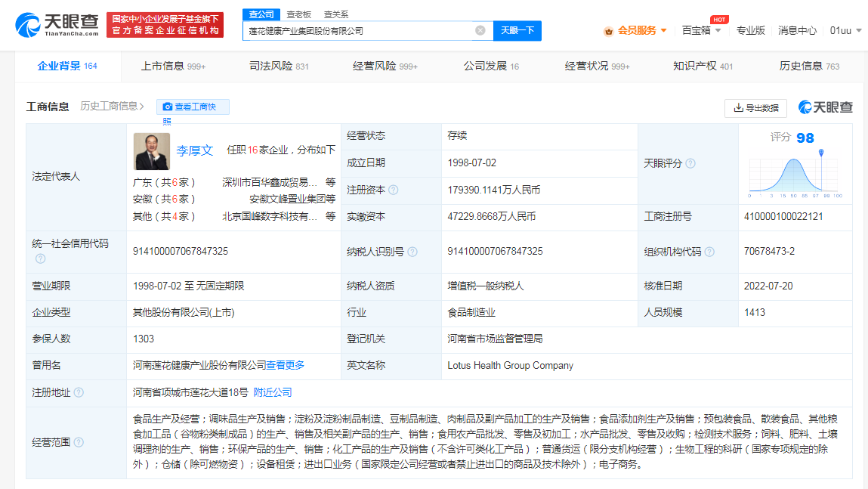The height and width of the screenshot is (489, 868).
Task: Click the 李厚文 representative photo
Action: (151, 151)
